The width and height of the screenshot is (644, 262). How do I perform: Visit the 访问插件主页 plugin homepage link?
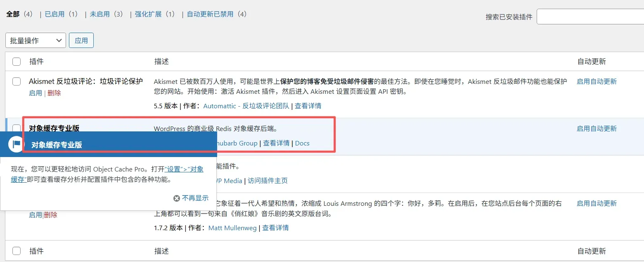point(268,180)
